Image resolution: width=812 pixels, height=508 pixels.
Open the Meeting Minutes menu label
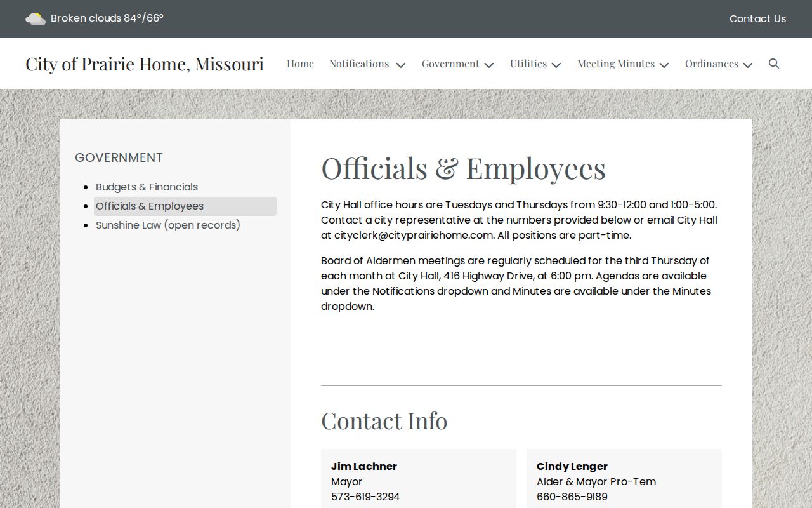[x=616, y=63]
